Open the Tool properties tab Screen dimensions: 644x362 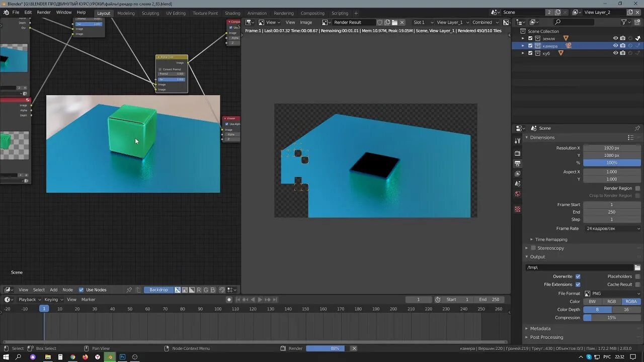click(x=518, y=141)
